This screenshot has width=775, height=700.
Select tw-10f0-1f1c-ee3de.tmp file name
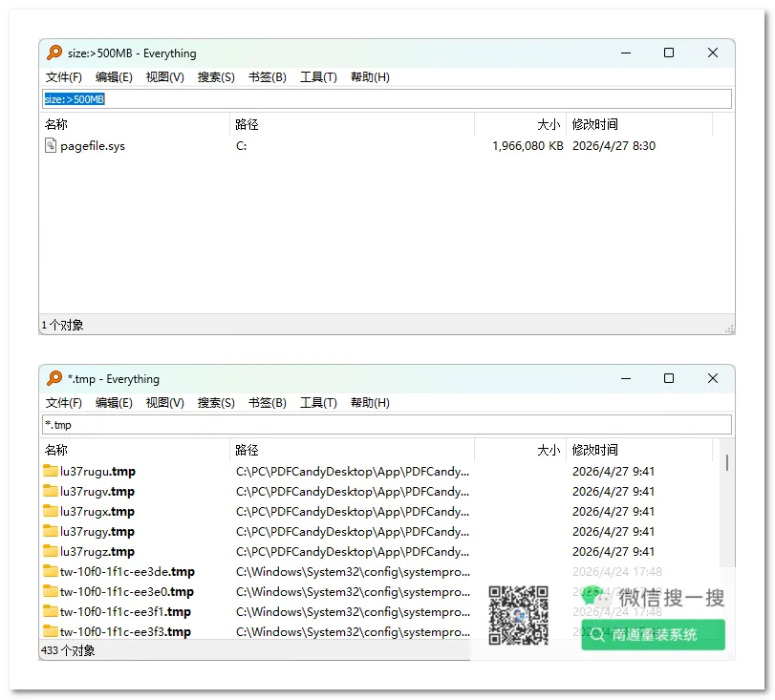127,572
